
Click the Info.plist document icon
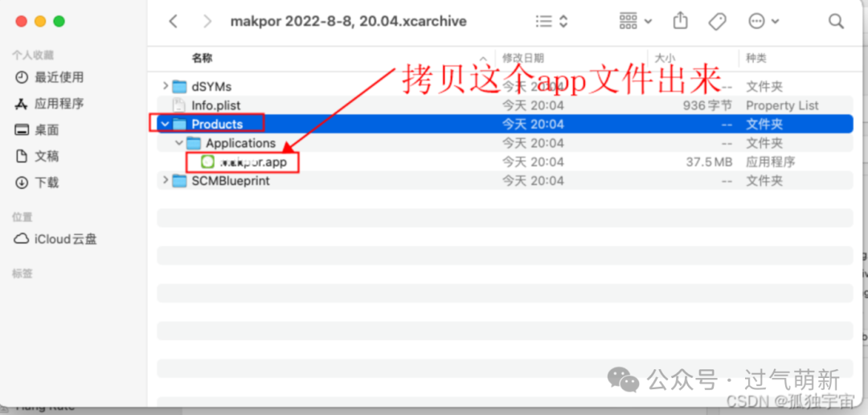(178, 105)
